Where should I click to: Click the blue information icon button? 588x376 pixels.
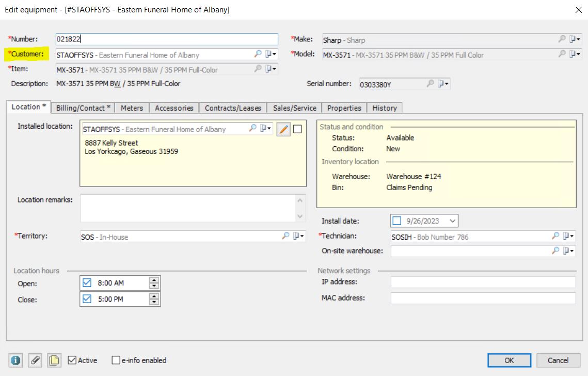point(16,360)
